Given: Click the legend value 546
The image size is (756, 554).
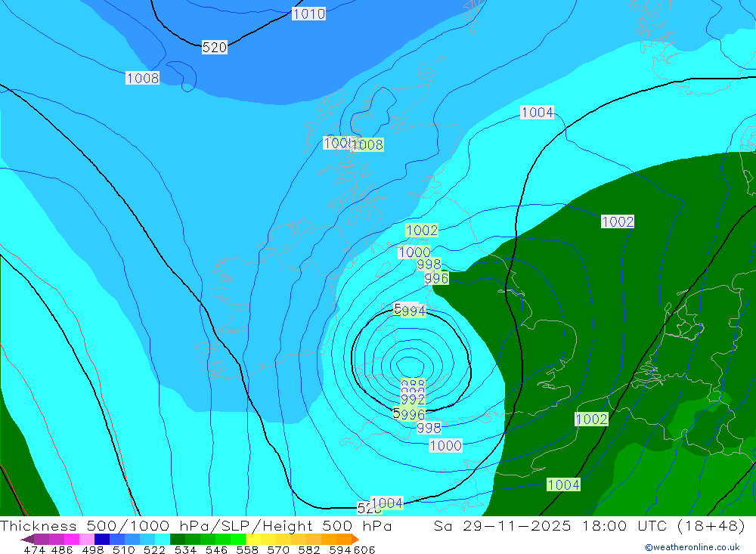Looking at the screenshot, I should (x=216, y=549).
